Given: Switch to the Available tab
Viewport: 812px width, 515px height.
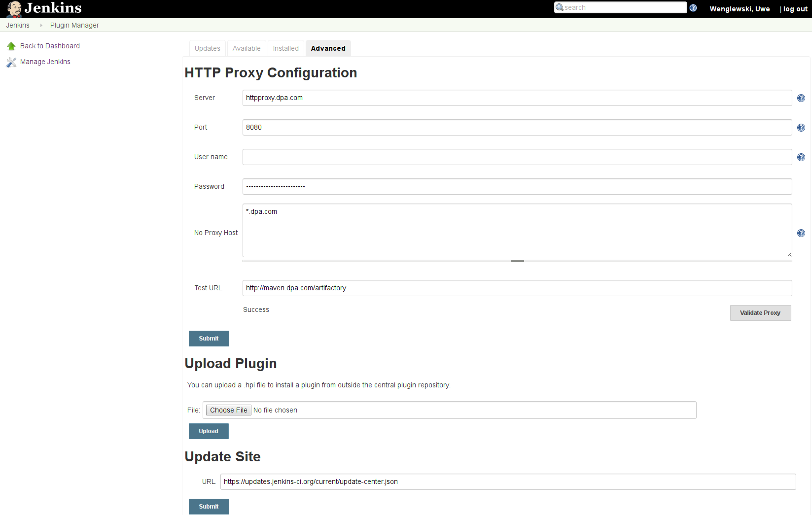Looking at the screenshot, I should coord(247,48).
